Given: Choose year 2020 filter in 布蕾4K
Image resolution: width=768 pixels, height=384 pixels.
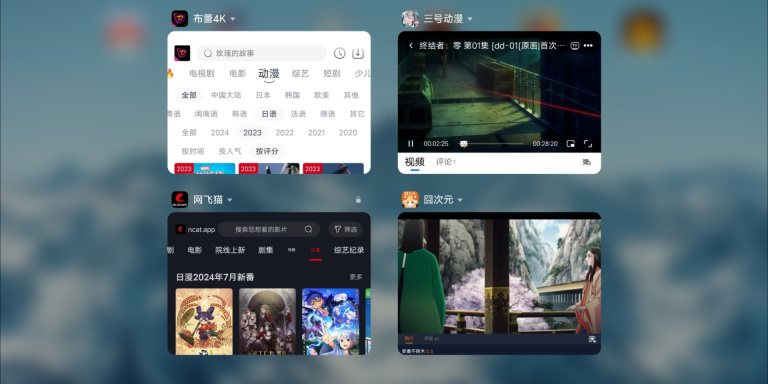Looking at the screenshot, I should (x=348, y=133).
